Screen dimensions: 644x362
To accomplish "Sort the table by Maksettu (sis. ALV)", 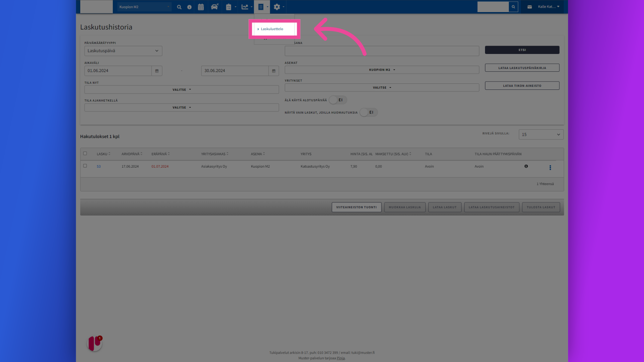I will pos(393,154).
